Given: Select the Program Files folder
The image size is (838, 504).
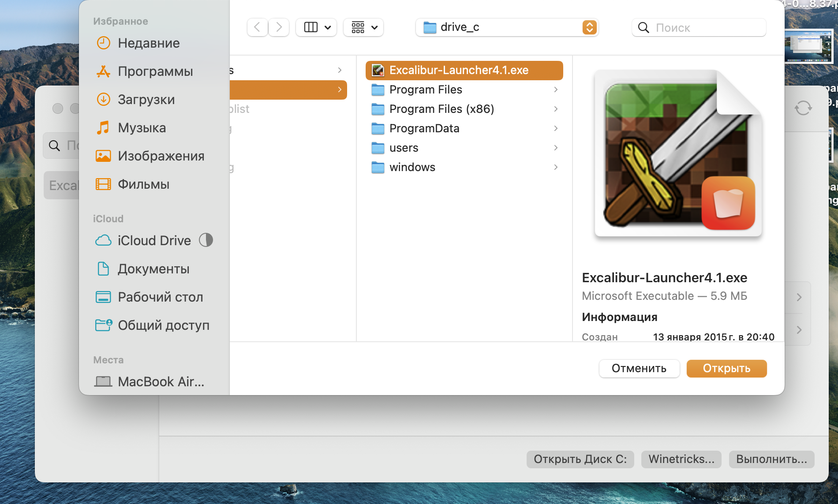Looking at the screenshot, I should 464,90.
